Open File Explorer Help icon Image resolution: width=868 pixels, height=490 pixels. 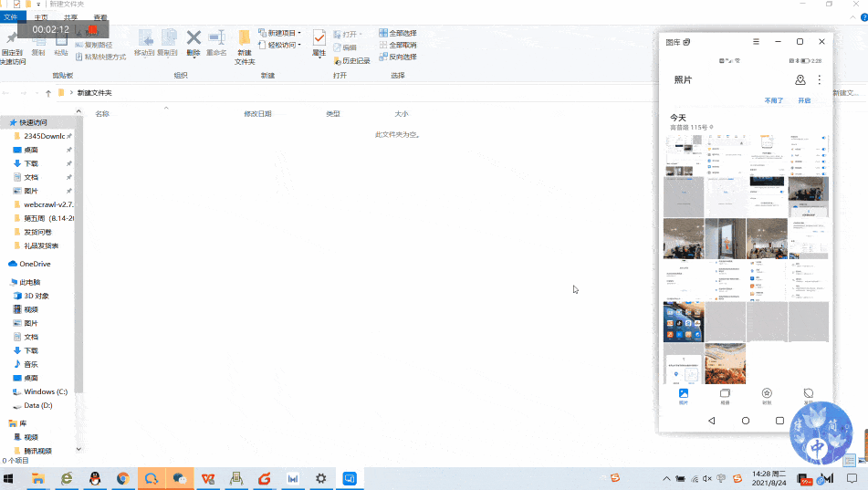pos(863,17)
